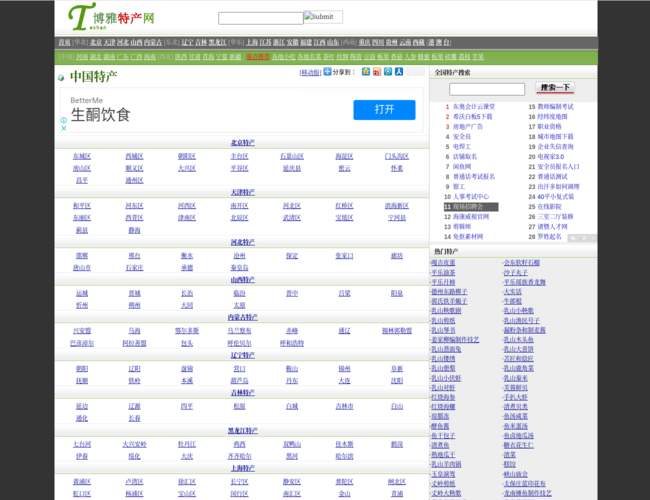Screen dimensions: 650x500
Task: Click the blue Renren share icon
Action: point(397,73)
